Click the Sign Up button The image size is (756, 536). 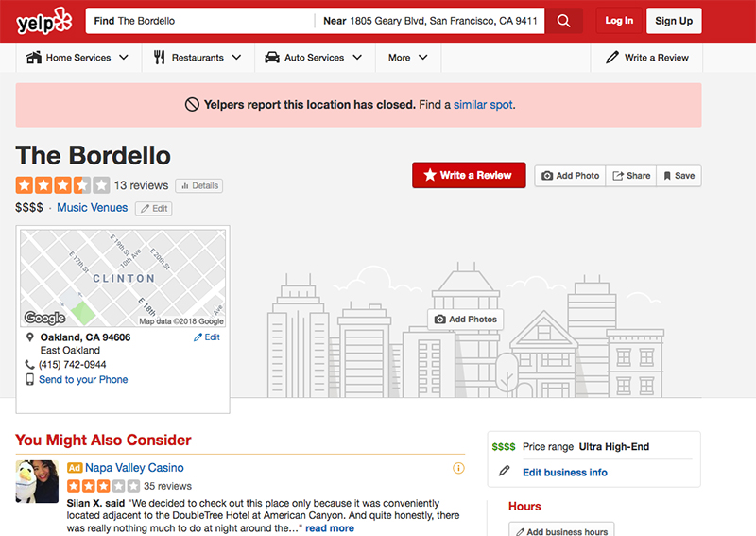click(674, 21)
